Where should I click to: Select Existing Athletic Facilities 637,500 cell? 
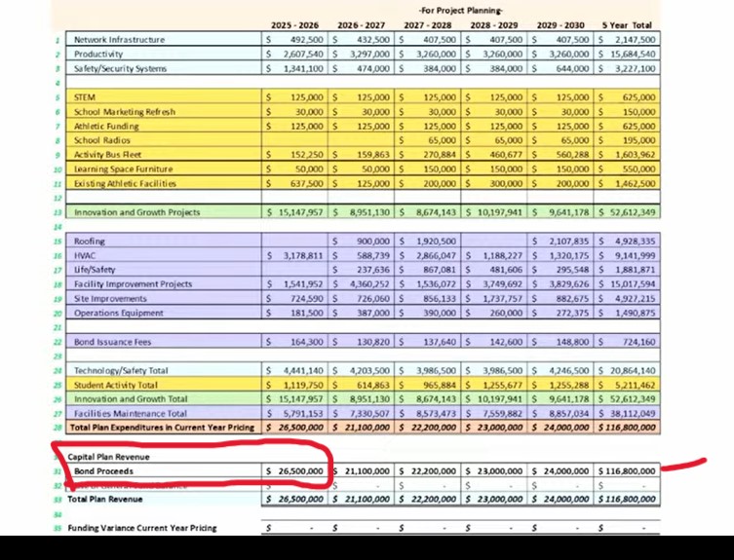coord(295,184)
